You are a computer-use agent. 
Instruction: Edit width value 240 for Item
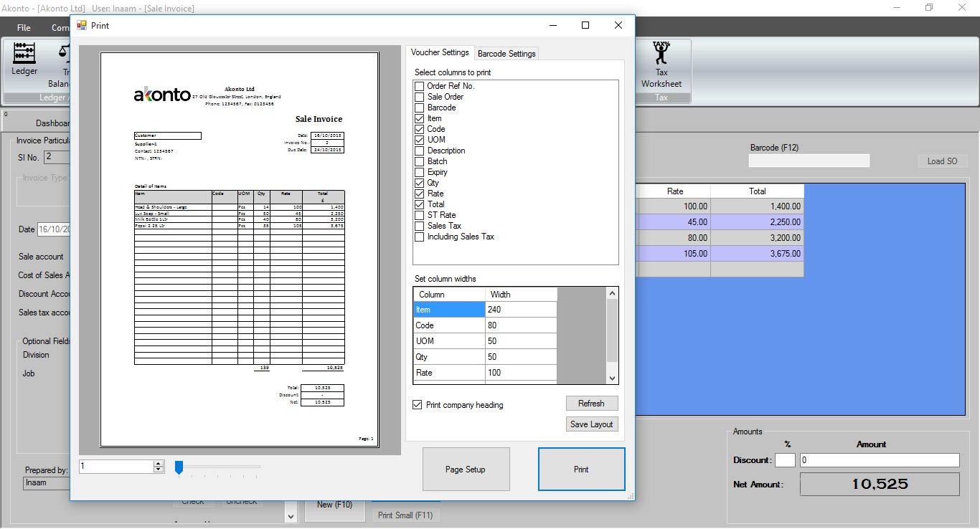[x=521, y=310]
